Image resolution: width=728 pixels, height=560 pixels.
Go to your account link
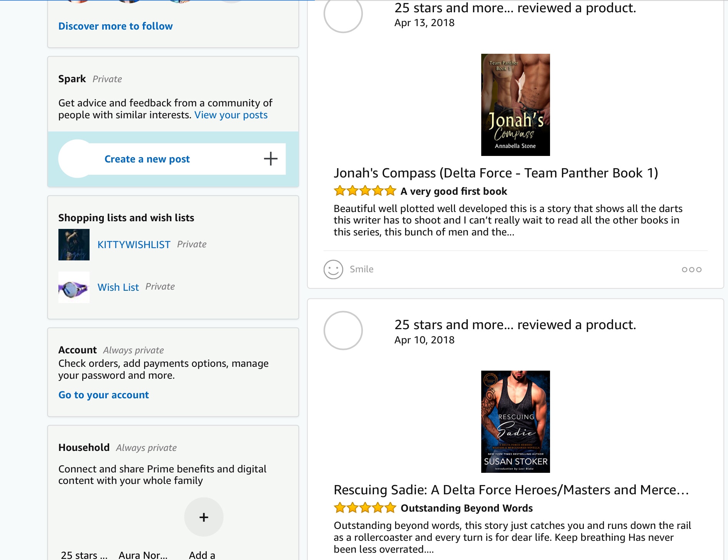103,395
